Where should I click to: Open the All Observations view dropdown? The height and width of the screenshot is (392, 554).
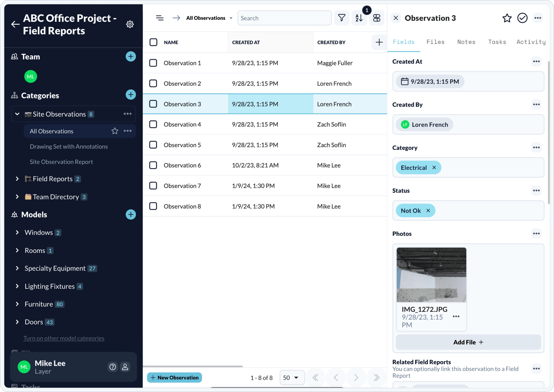point(209,18)
